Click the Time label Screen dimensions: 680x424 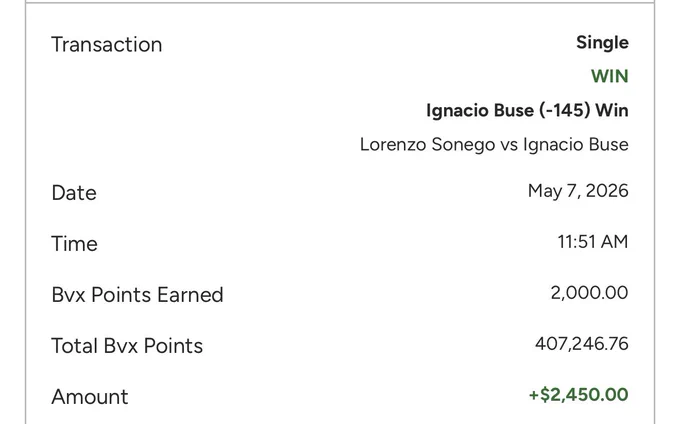point(74,244)
